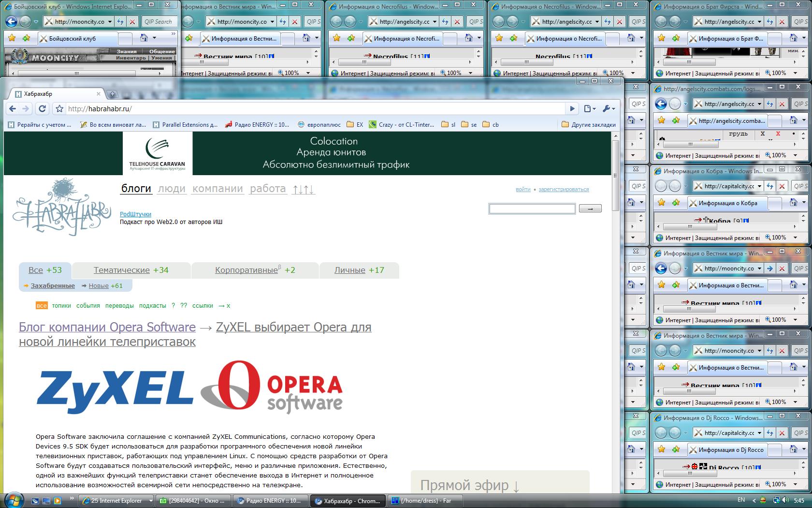812x508 pixels.
Task: Open the cb bookmarks folder
Action: tap(491, 125)
